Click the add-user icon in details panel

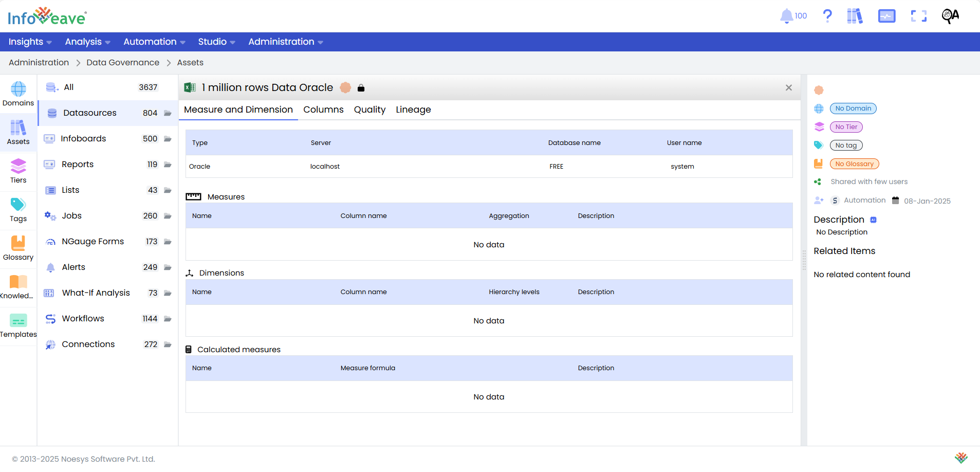coord(819,201)
